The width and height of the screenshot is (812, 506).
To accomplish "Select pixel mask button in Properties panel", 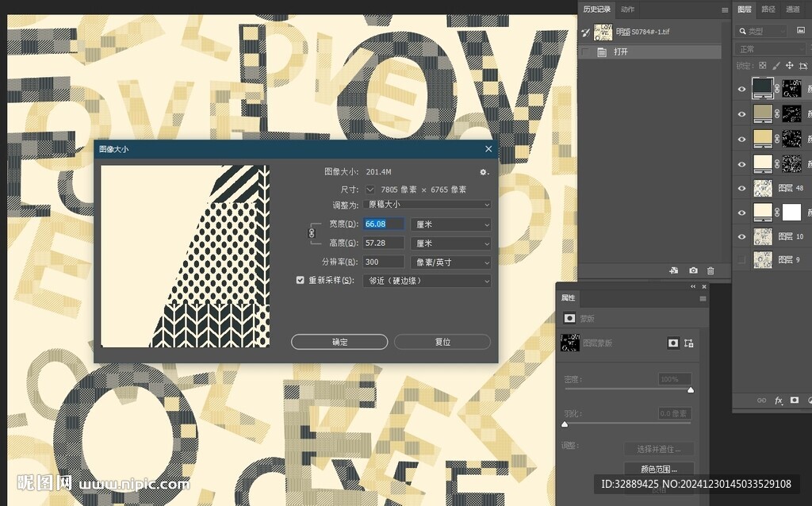I will (x=672, y=343).
